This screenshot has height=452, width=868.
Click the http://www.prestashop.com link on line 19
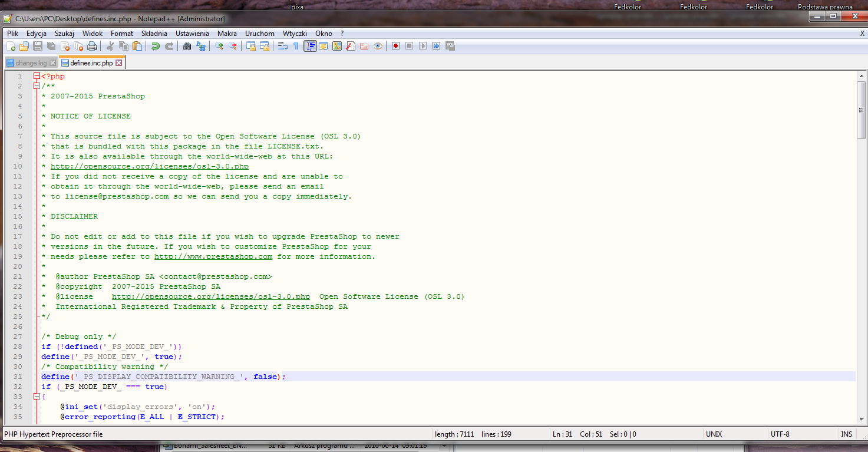click(213, 256)
